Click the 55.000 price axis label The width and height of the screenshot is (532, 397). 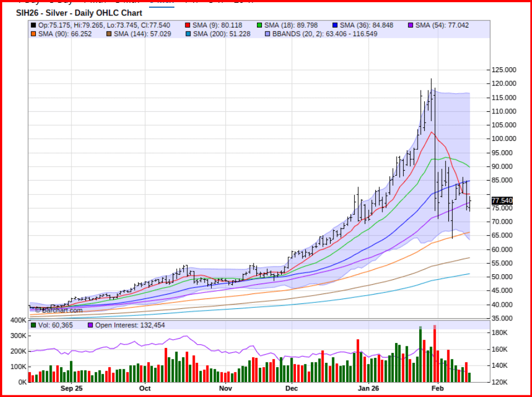click(x=502, y=263)
